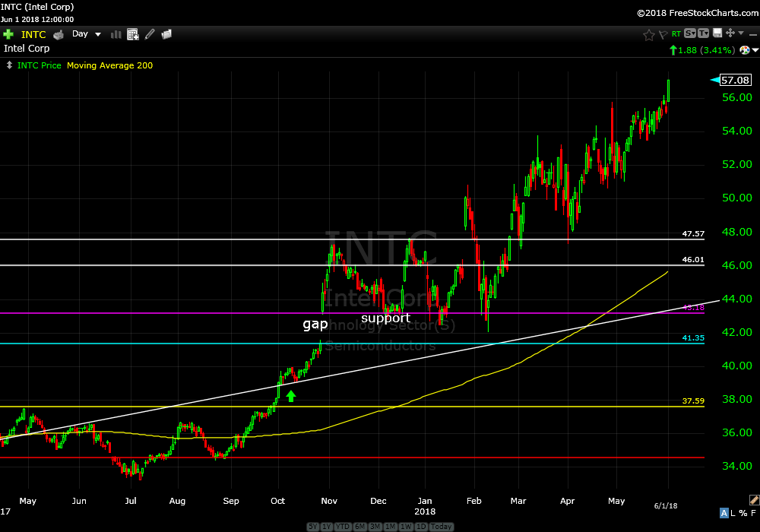Select the pencil drawing tool
Viewport: 760px width, 532px height.
(x=150, y=34)
